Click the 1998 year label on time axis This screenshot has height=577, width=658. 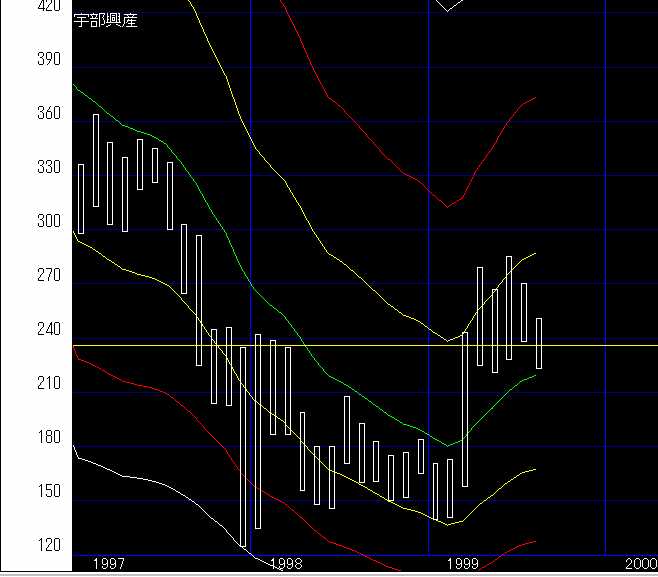(285, 565)
